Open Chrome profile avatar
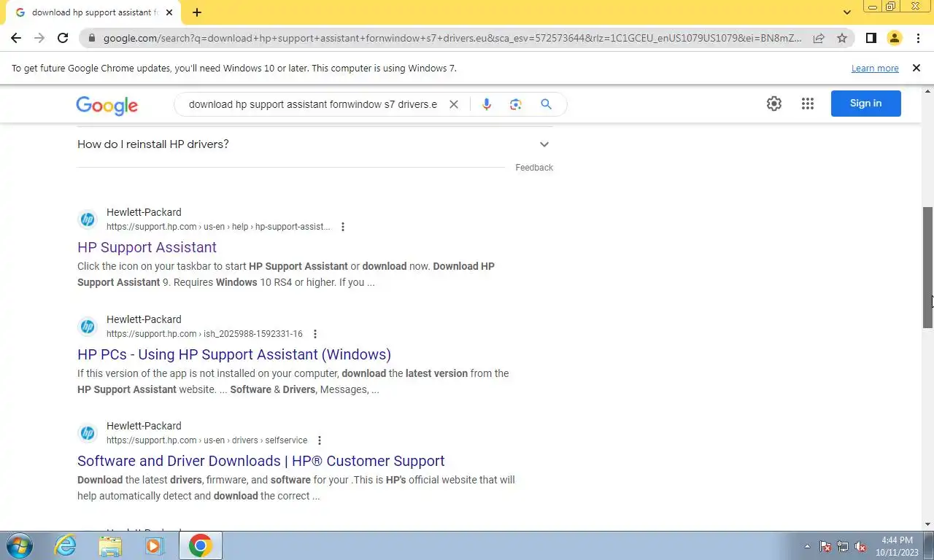The width and height of the screenshot is (934, 560). tap(895, 38)
